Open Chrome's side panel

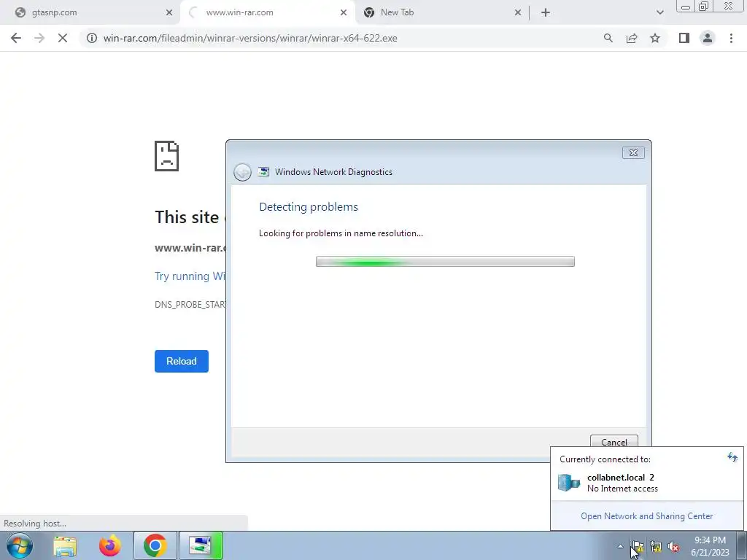684,38
